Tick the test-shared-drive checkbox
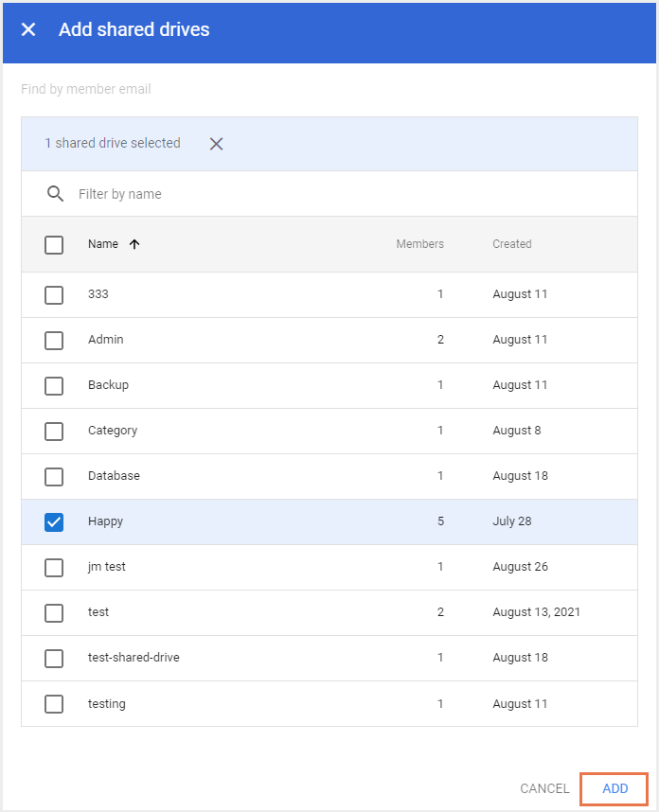The width and height of the screenshot is (659, 812). (x=54, y=658)
